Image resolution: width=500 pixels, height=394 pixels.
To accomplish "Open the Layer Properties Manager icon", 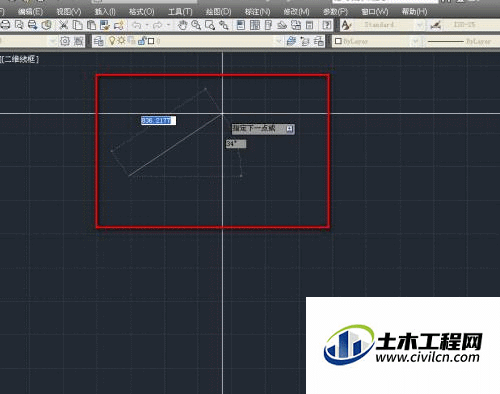I will (99, 41).
